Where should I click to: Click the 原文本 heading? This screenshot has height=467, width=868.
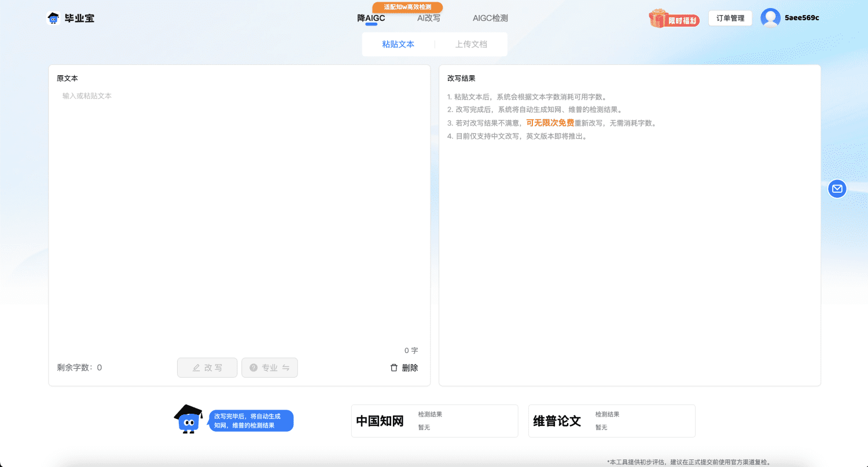(x=67, y=78)
